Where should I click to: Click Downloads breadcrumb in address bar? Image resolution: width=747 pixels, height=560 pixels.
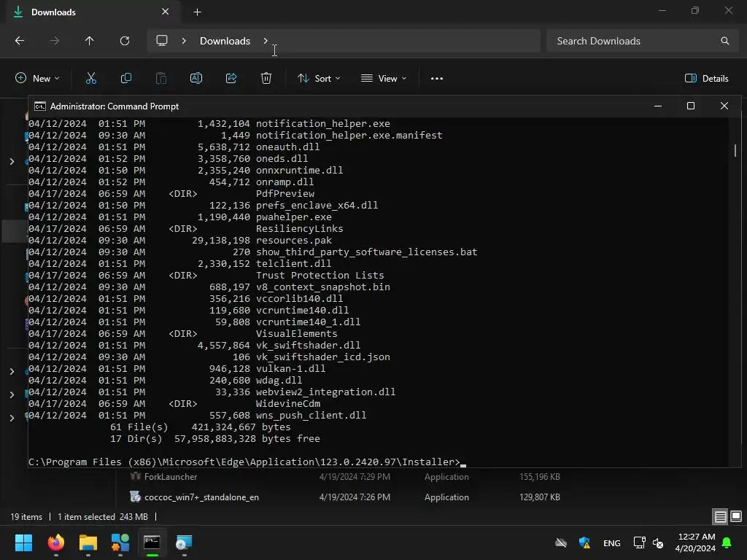pos(225,41)
